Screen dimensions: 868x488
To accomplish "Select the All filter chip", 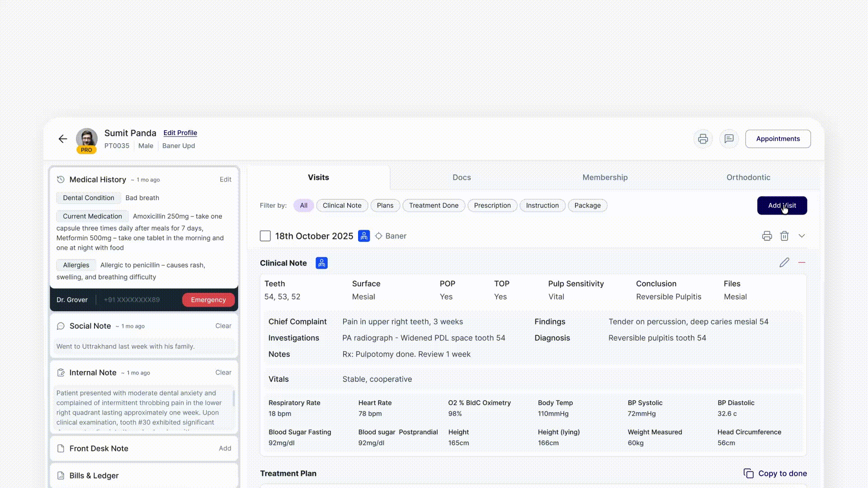I will tap(303, 205).
